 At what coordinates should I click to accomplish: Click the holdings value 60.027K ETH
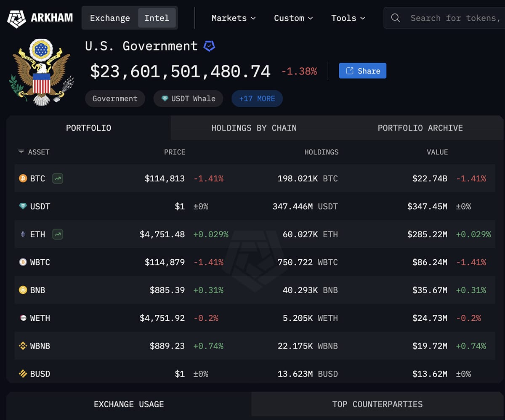coord(310,234)
